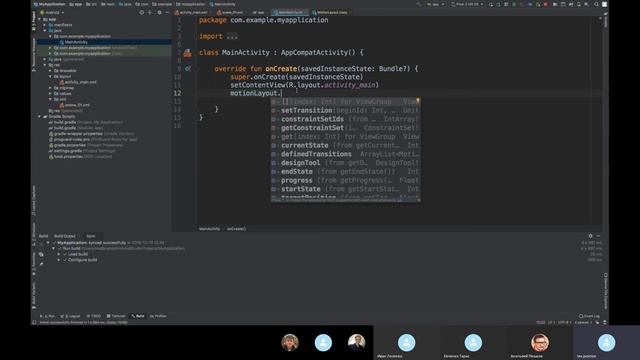Open the Sync tab in Build panel
The image size is (640, 360).
(x=91, y=236)
